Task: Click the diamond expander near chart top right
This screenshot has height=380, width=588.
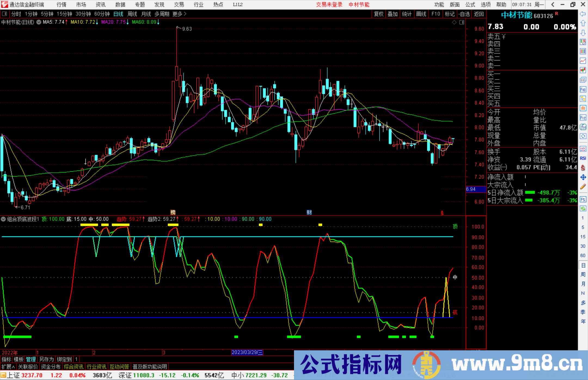Action: (454, 22)
